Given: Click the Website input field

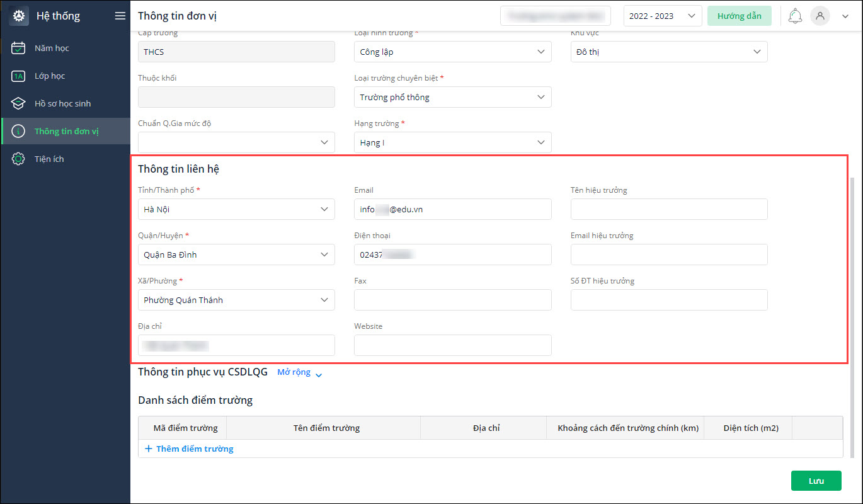Looking at the screenshot, I should coord(452,345).
